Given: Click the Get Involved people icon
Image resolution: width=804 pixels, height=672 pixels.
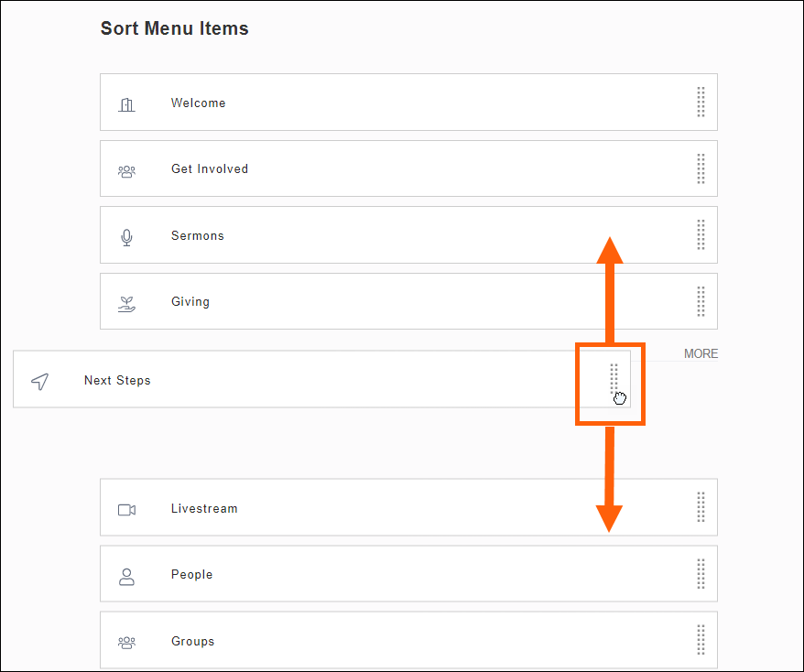Looking at the screenshot, I should click(127, 170).
